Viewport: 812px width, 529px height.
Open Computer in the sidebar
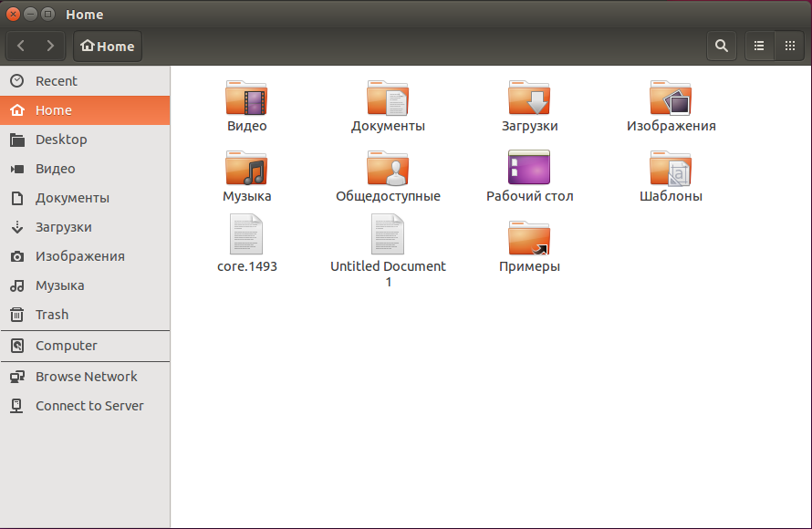point(85,346)
